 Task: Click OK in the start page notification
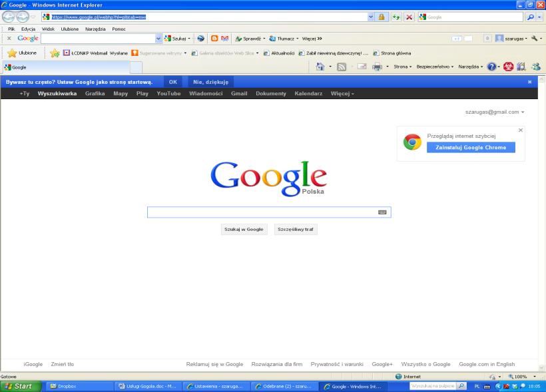coord(173,82)
